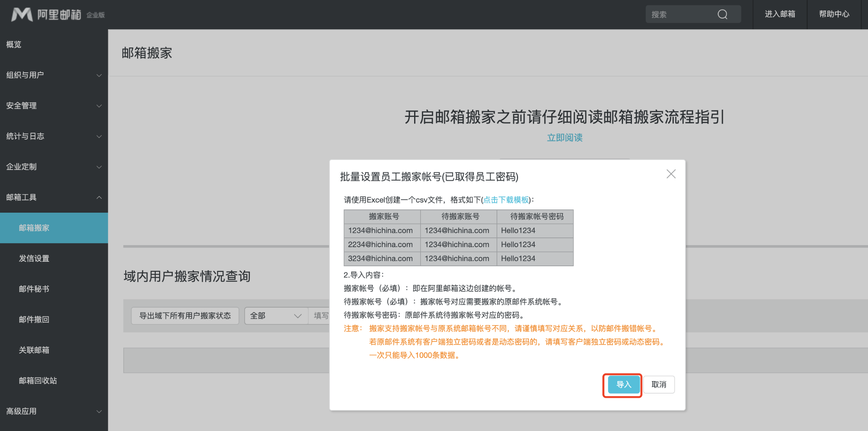Click 导出域下所有用户搬家状态 button

pyautogui.click(x=185, y=316)
